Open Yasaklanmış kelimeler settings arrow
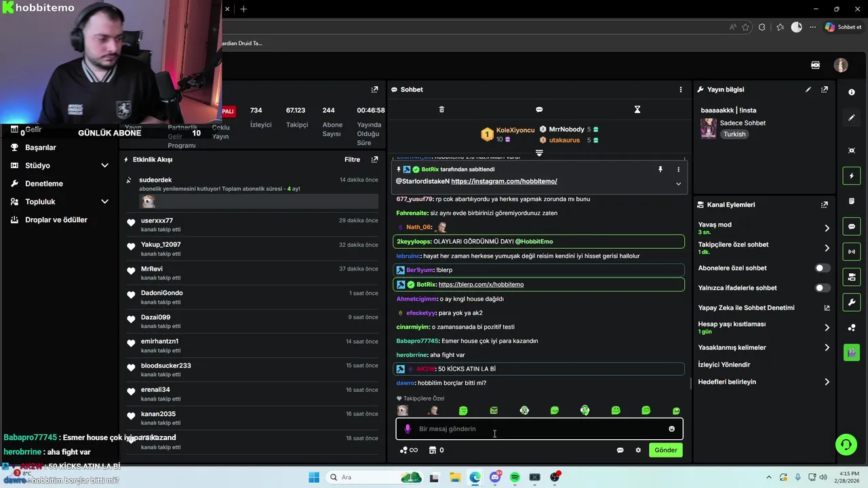Viewport: 868px width, 488px height. point(827,348)
